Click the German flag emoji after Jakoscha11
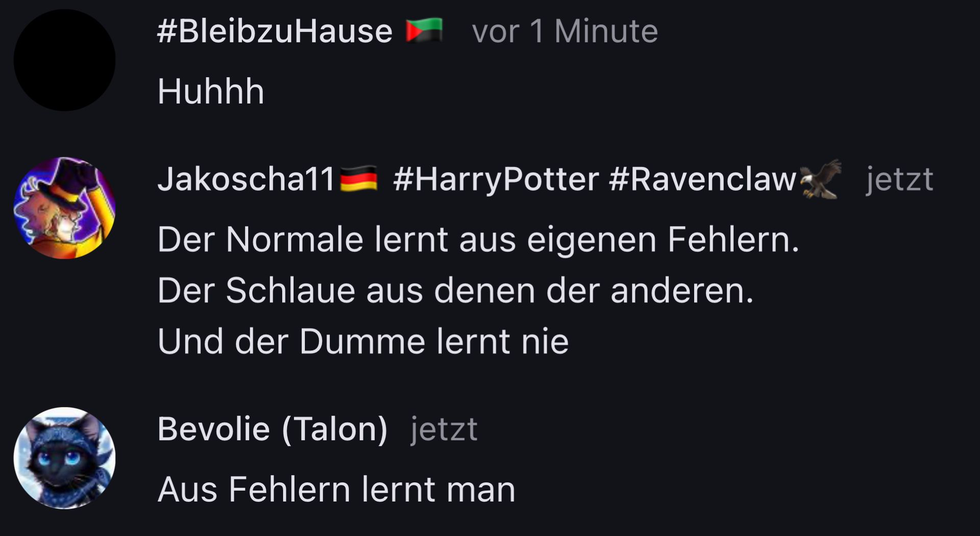The height and width of the screenshot is (536, 980). (x=358, y=179)
